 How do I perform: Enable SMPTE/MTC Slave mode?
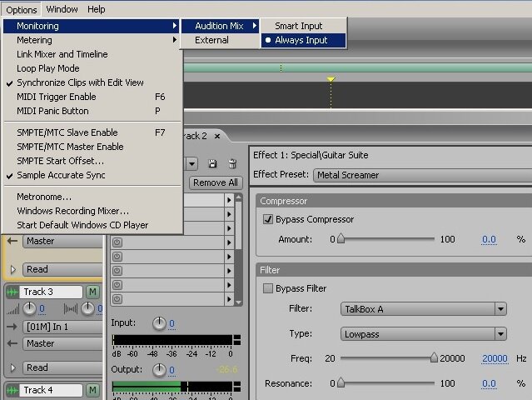click(x=91, y=132)
